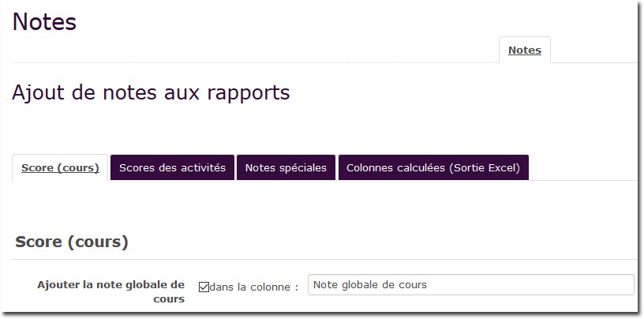Image resolution: width=644 pixels, height=319 pixels.
Task: Toggle the global course grade checkbox
Action: [x=204, y=287]
